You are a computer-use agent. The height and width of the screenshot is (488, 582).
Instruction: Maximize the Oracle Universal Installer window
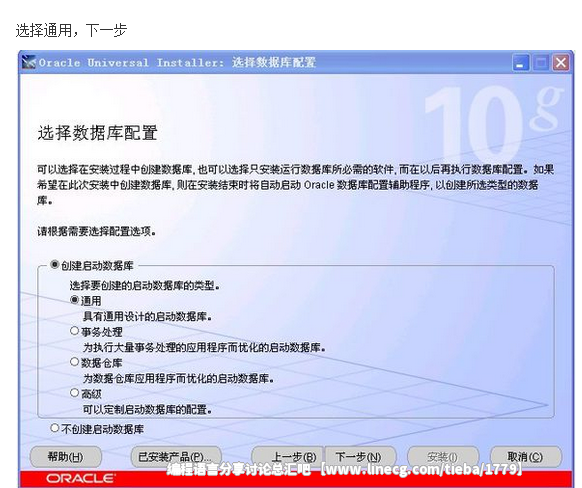click(540, 63)
